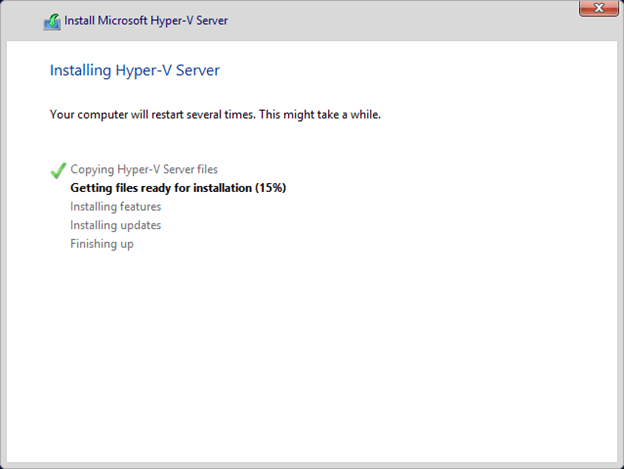The height and width of the screenshot is (469, 624).
Task: Click the (15%) progress percentage
Action: (x=270, y=188)
